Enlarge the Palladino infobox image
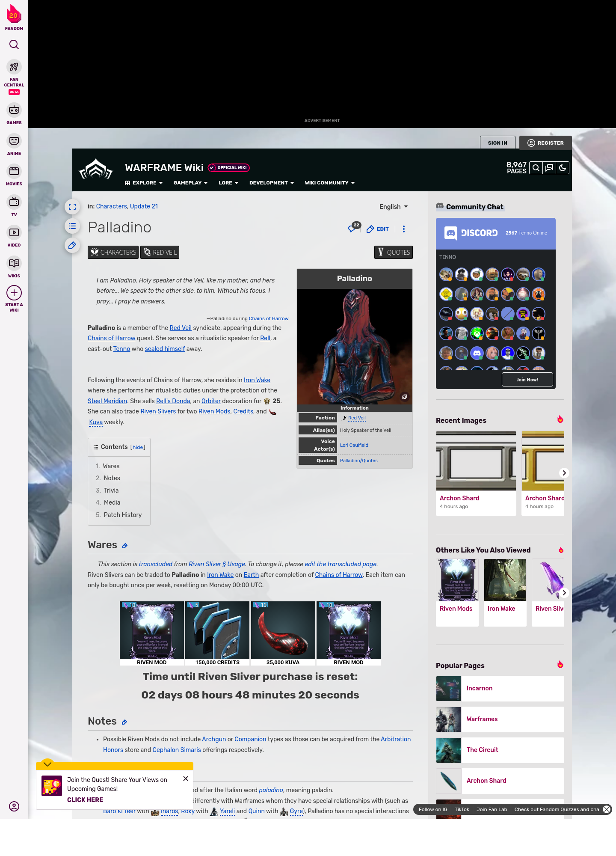This screenshot has height=856, width=616. pos(404,397)
